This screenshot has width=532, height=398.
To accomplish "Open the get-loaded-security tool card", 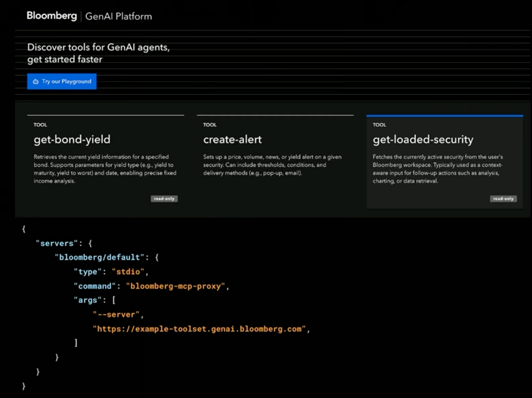I will click(445, 162).
